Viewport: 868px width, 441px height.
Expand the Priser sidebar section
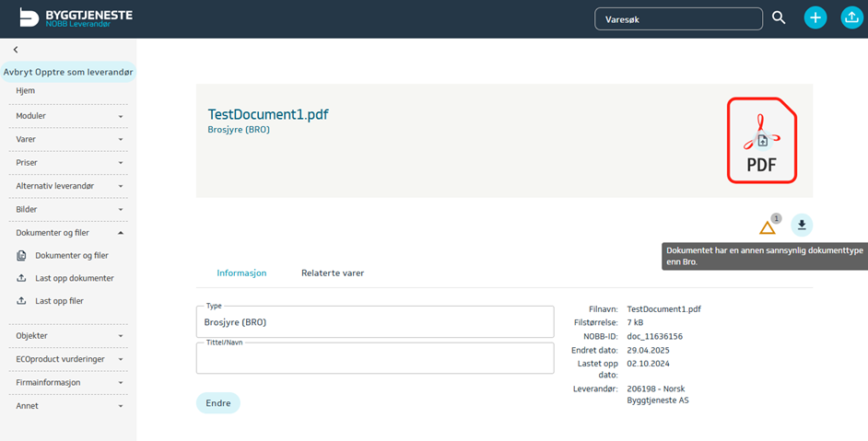click(x=68, y=162)
